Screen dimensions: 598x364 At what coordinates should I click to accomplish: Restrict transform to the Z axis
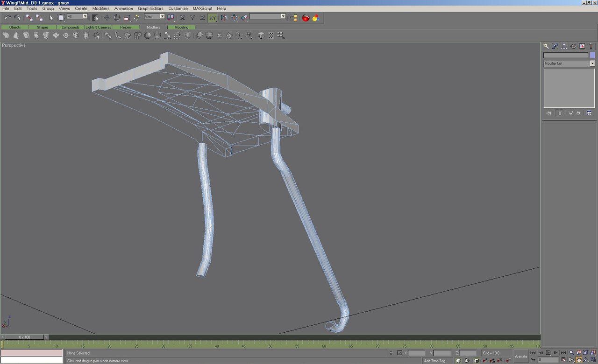click(x=202, y=18)
